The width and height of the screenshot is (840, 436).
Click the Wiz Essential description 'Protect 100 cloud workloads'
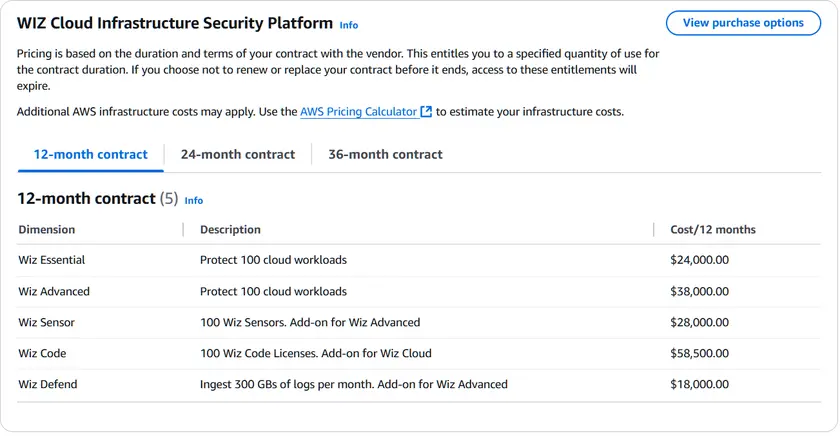click(x=273, y=260)
